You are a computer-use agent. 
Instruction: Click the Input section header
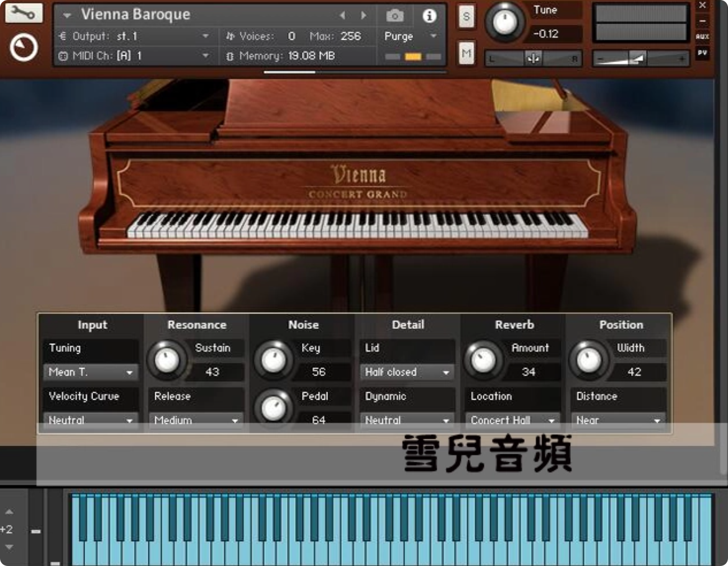tap(93, 325)
